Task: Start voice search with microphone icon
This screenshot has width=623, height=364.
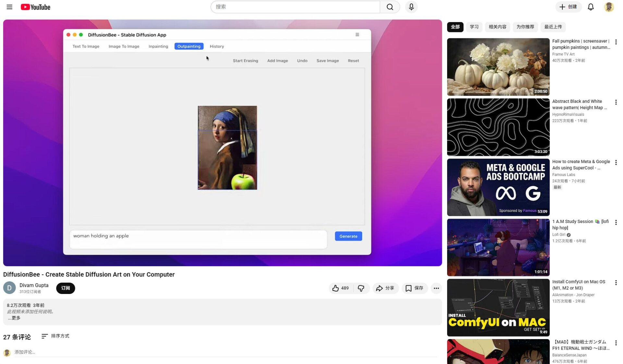Action: pyautogui.click(x=411, y=7)
